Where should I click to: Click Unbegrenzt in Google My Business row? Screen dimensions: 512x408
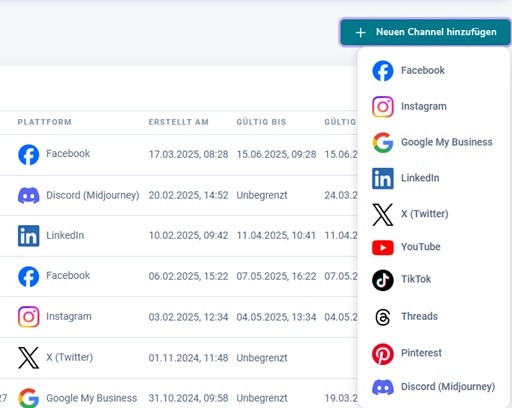[262, 398]
